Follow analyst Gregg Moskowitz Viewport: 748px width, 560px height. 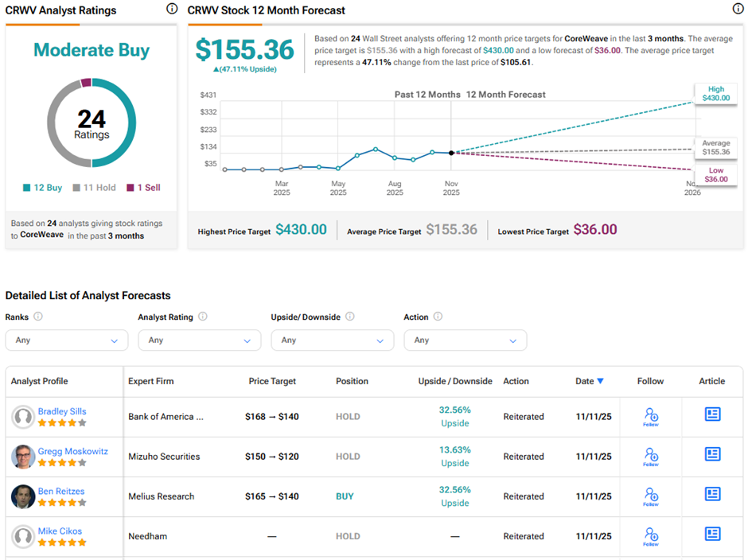pyautogui.click(x=650, y=456)
